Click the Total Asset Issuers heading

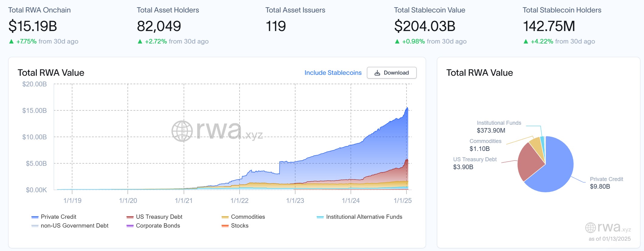[x=295, y=10]
